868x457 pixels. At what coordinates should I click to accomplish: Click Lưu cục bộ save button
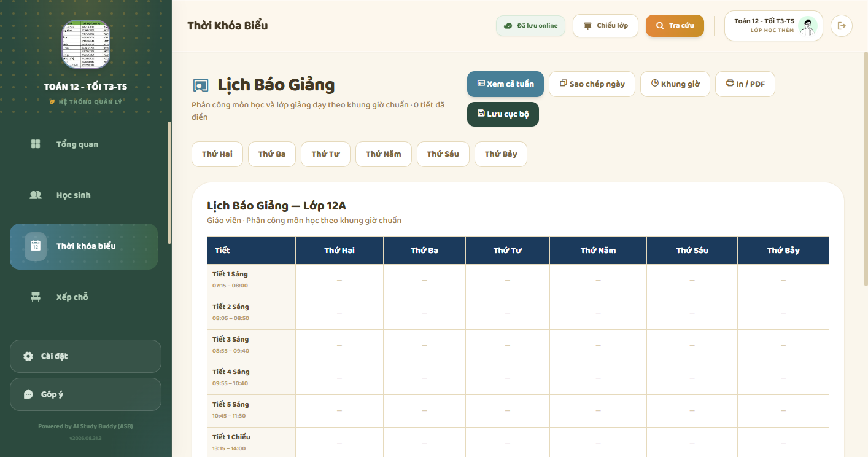[x=503, y=114]
